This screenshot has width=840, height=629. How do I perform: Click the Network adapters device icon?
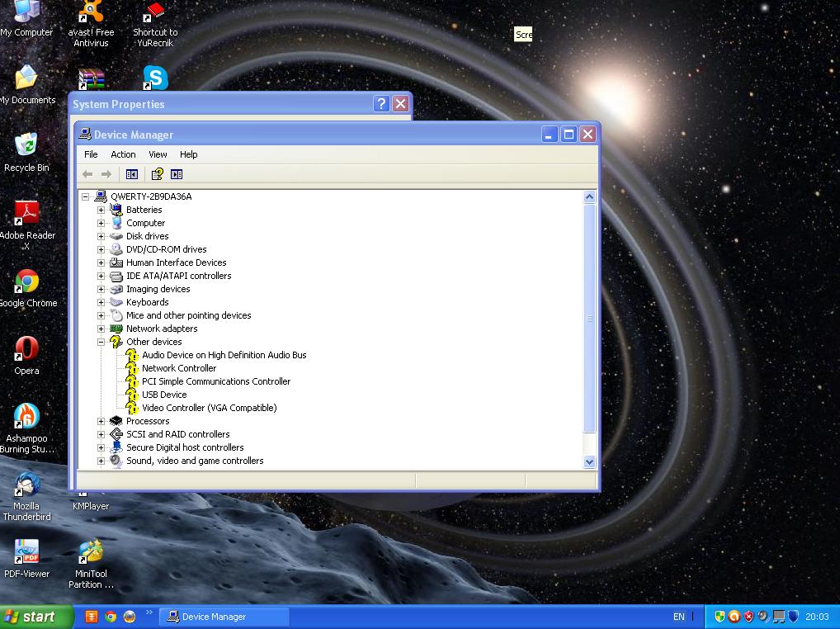[116, 329]
